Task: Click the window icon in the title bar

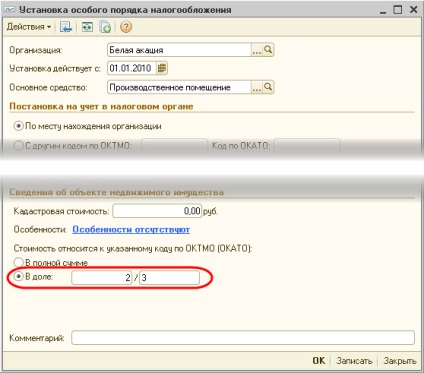Action: 9,10
